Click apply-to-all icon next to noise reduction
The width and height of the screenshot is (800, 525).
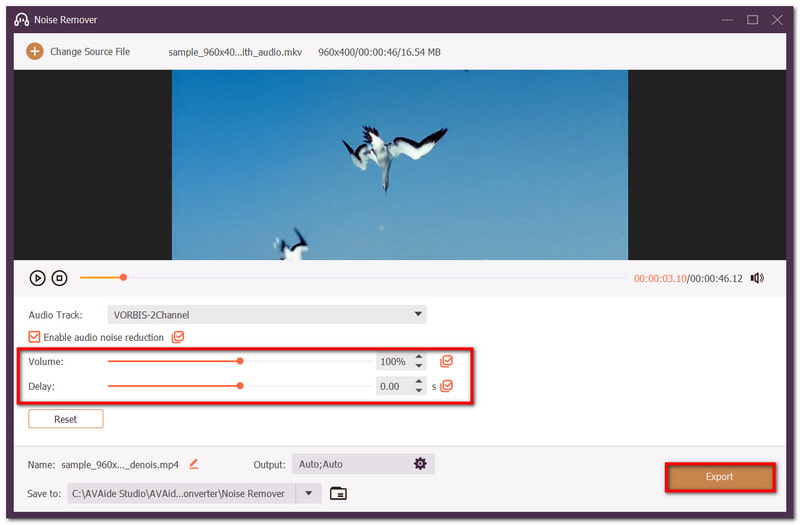pyautogui.click(x=178, y=337)
